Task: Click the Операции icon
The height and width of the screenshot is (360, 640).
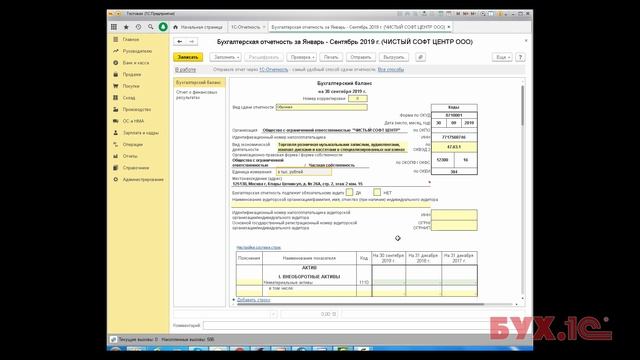Action: (x=116, y=144)
